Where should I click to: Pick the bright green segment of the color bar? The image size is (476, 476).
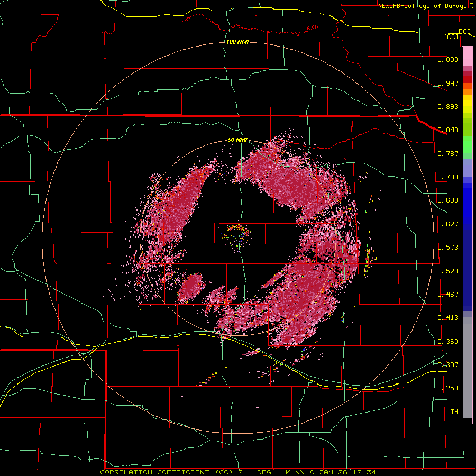[467, 144]
